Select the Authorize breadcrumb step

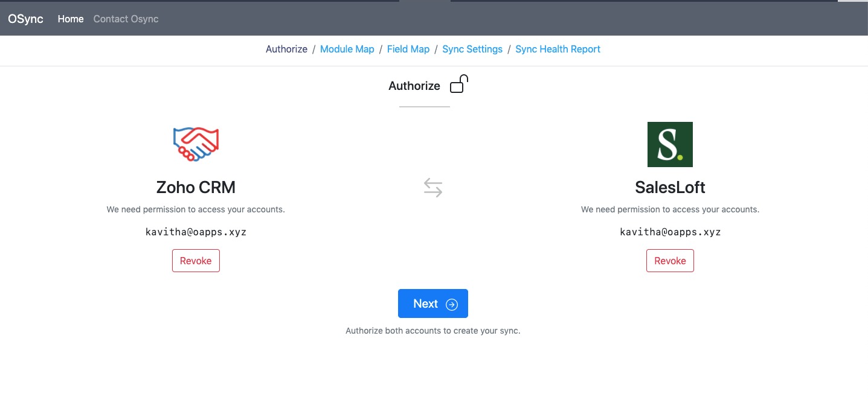pos(286,49)
